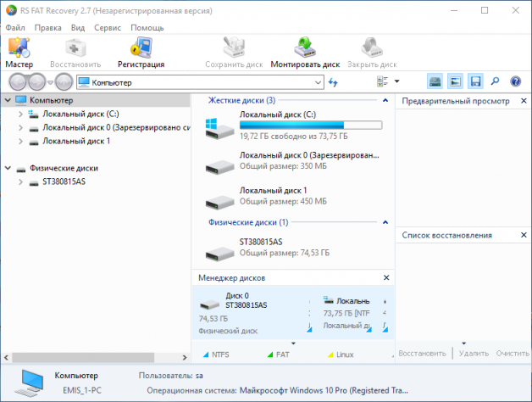This screenshot has height=402, width=532.
Task: Open the Регистрация dialog
Action: pyautogui.click(x=141, y=53)
